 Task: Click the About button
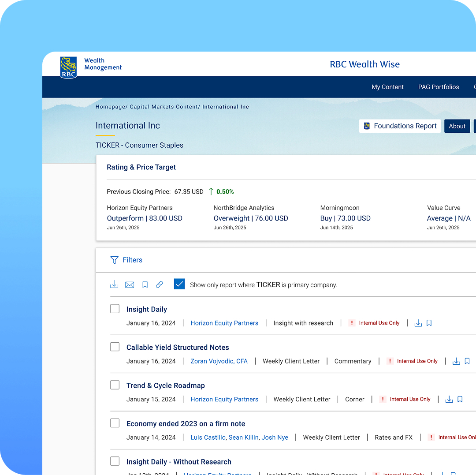[x=457, y=126]
